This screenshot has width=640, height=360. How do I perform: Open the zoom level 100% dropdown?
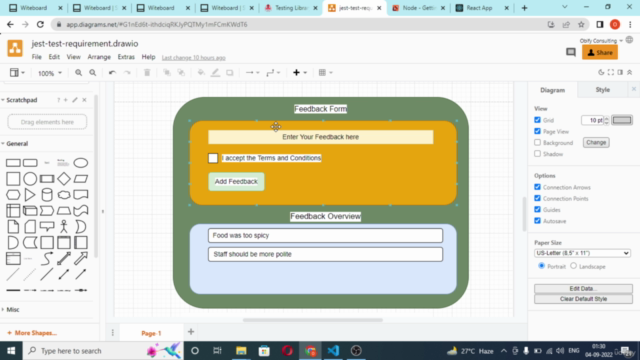click(49, 73)
